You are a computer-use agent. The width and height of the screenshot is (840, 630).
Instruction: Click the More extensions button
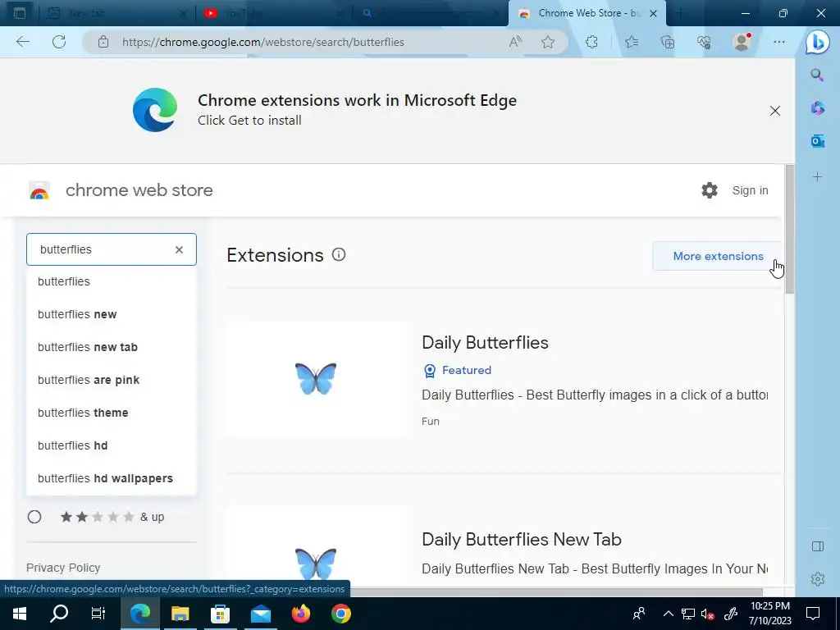[718, 256]
